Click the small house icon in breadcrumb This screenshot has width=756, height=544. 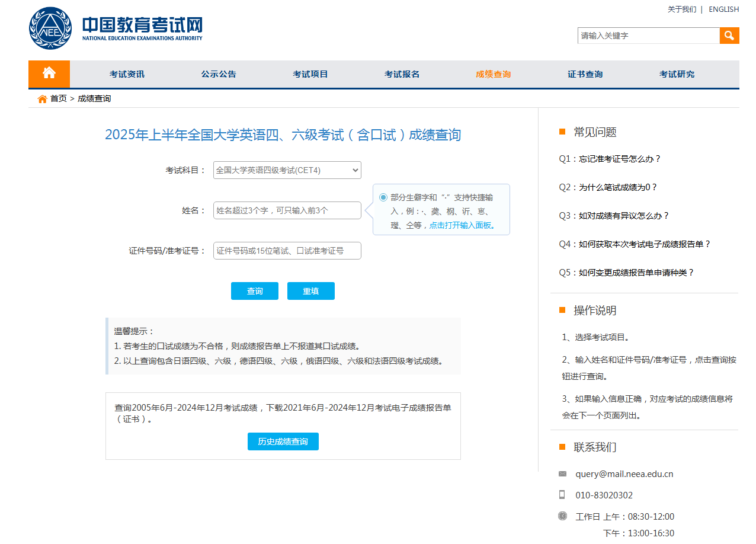pos(42,99)
